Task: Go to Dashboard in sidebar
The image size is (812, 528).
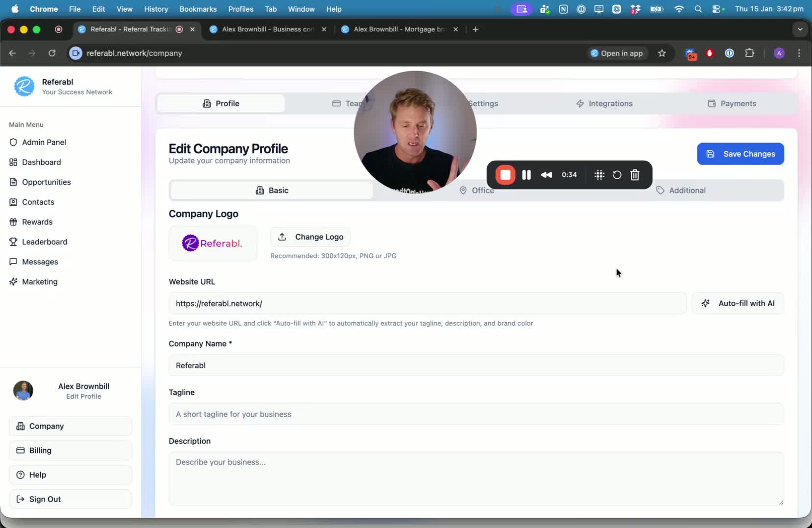Action: click(42, 162)
